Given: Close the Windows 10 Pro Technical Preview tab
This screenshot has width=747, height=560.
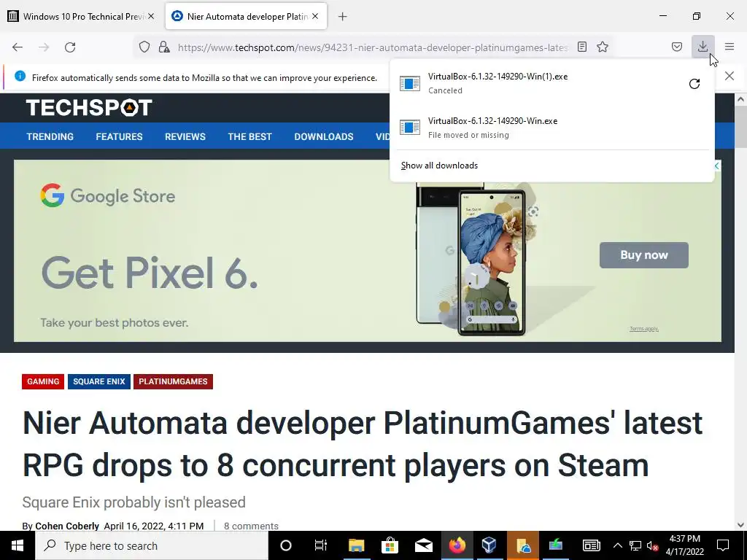Looking at the screenshot, I should (x=151, y=16).
